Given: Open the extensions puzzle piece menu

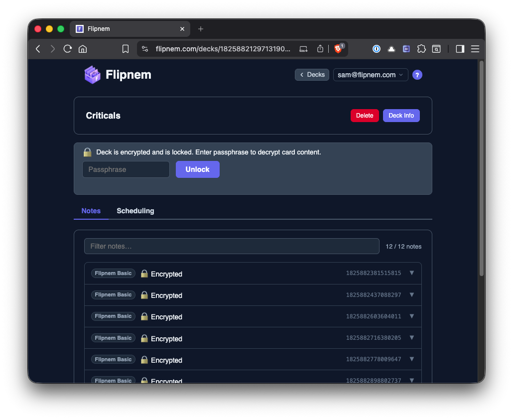Looking at the screenshot, I should coord(421,49).
